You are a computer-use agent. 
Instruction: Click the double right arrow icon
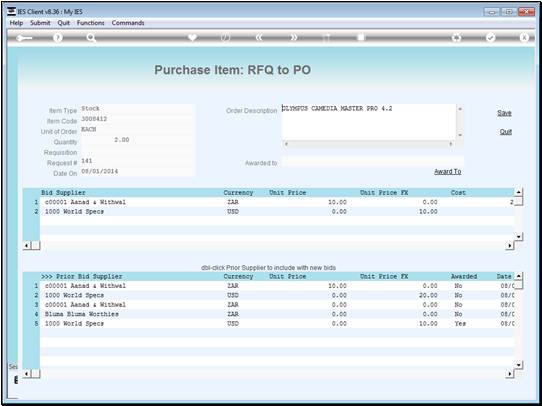coord(293,38)
